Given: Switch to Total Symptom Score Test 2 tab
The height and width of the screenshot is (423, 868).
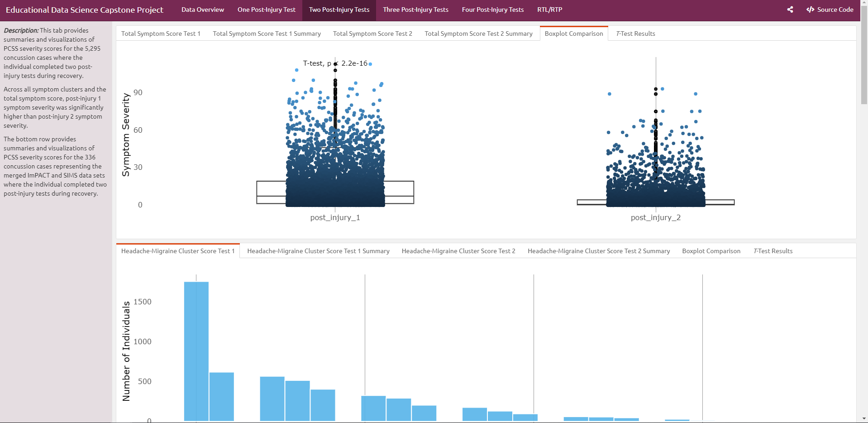Looking at the screenshot, I should click(x=372, y=34).
